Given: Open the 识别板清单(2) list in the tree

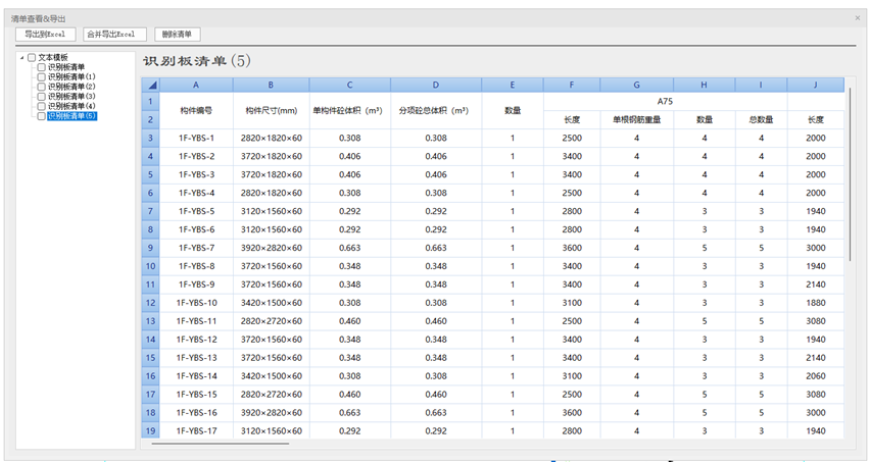Looking at the screenshot, I should 72,87.
